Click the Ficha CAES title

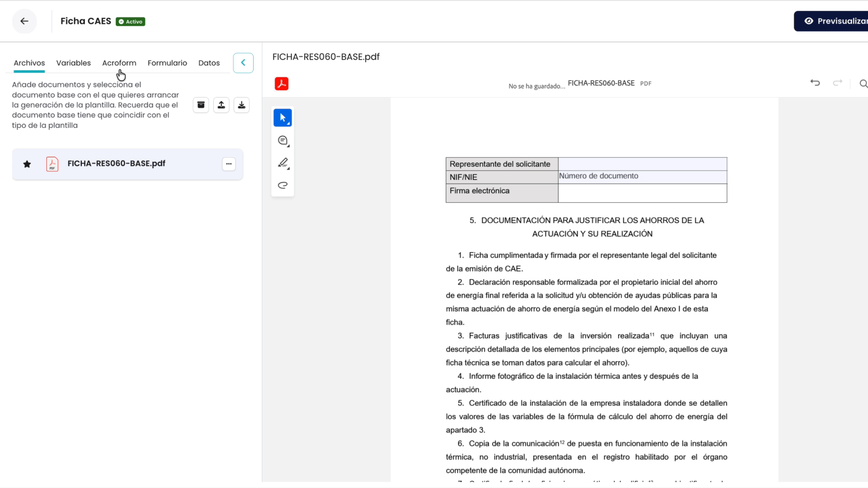click(x=85, y=21)
